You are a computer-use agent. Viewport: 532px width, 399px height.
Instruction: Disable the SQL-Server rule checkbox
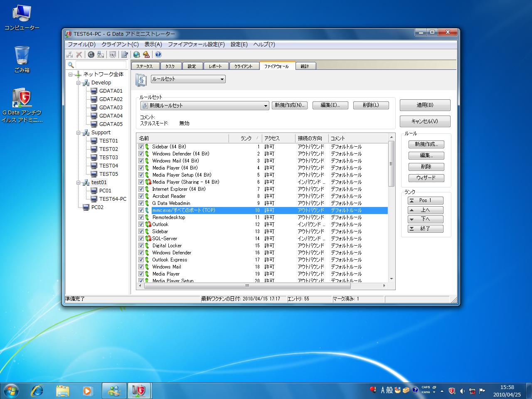(141, 239)
